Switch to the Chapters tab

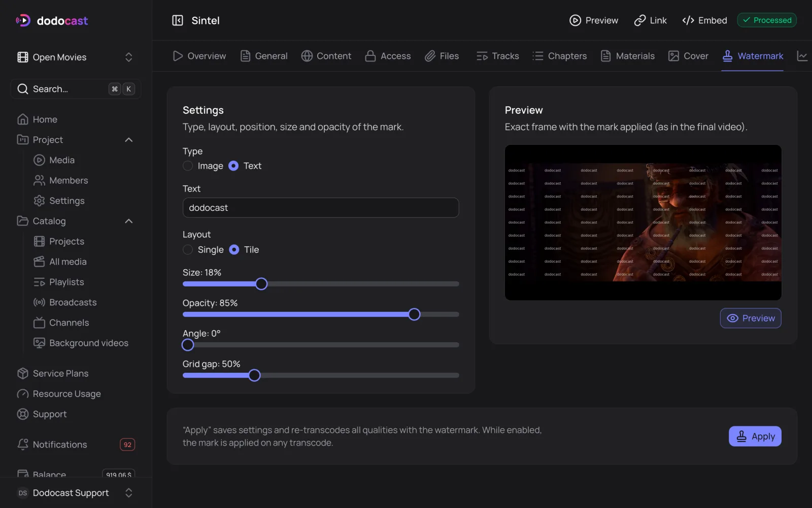coord(559,56)
